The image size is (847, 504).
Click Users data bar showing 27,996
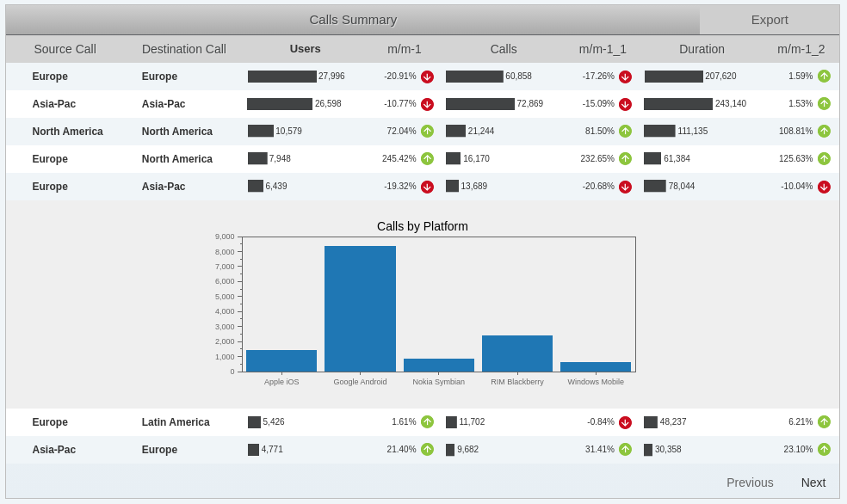(281, 77)
